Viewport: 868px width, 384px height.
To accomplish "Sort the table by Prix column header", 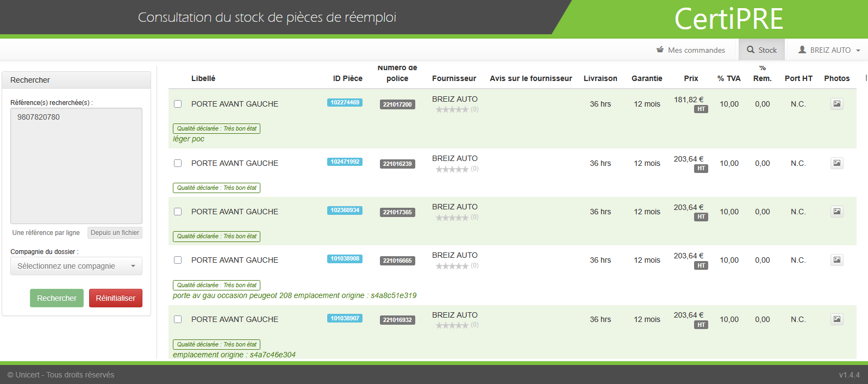I will point(691,78).
